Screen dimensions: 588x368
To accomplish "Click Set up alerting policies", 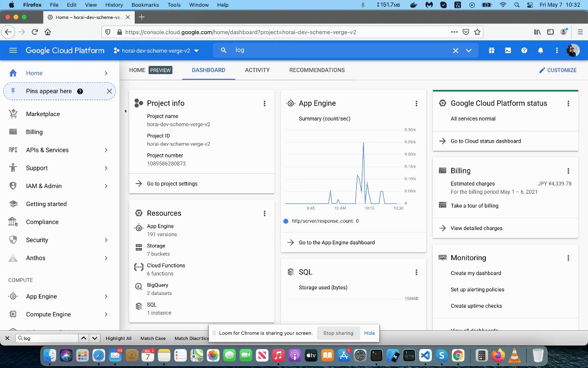I will (x=477, y=289).
